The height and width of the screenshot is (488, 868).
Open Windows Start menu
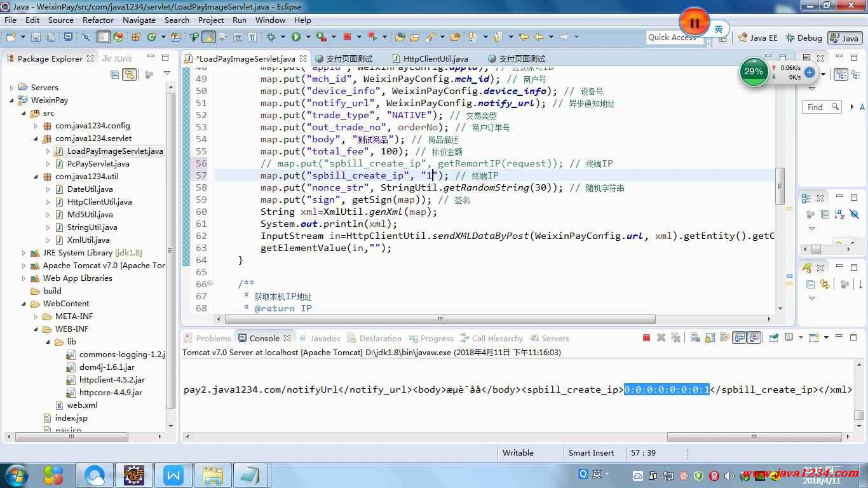pyautogui.click(x=16, y=475)
